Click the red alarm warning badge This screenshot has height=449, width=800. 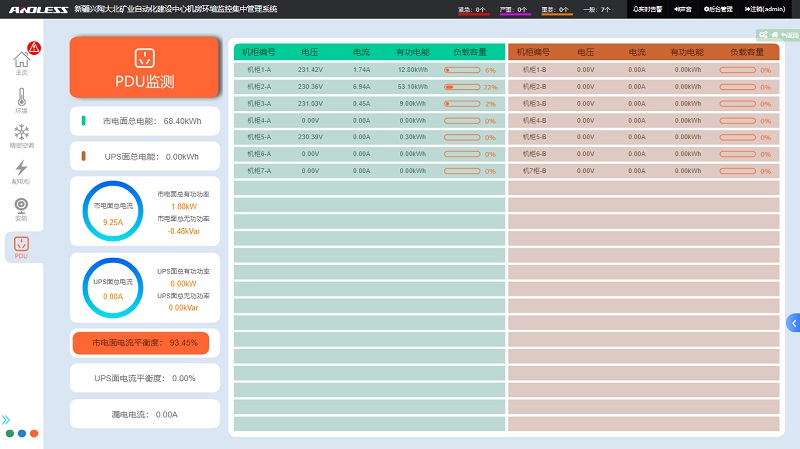[34, 47]
